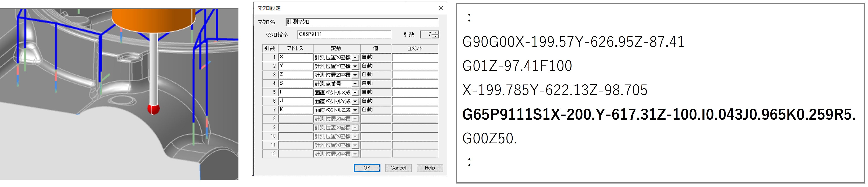Expand the 計測位置Y座標 dropdown in row 2

point(355,66)
